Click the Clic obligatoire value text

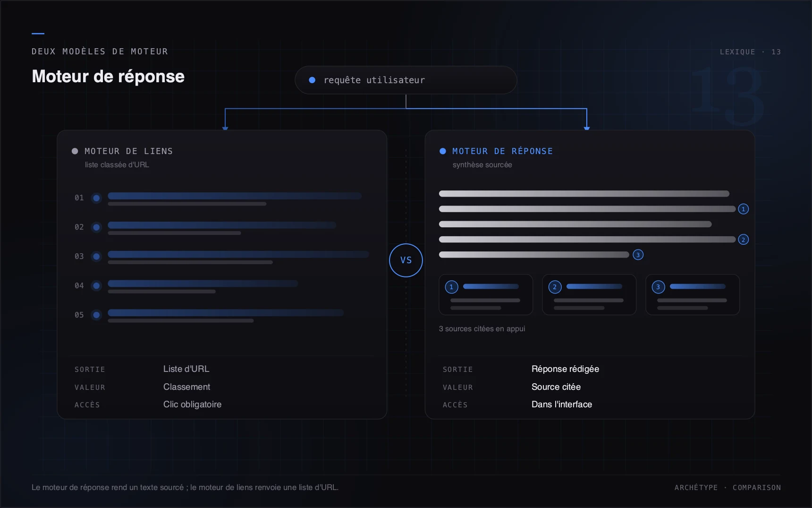(192, 405)
